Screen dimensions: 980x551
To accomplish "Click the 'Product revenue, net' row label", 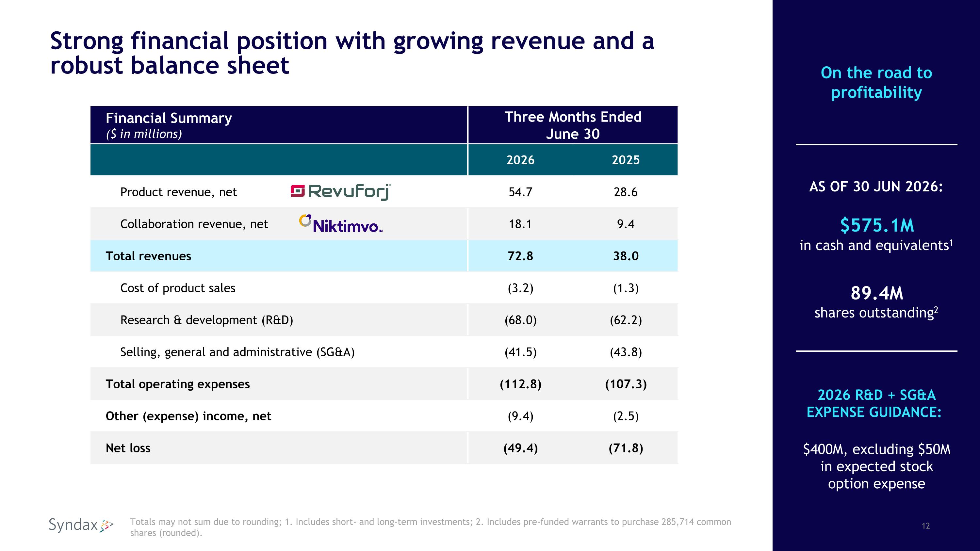I will [178, 192].
